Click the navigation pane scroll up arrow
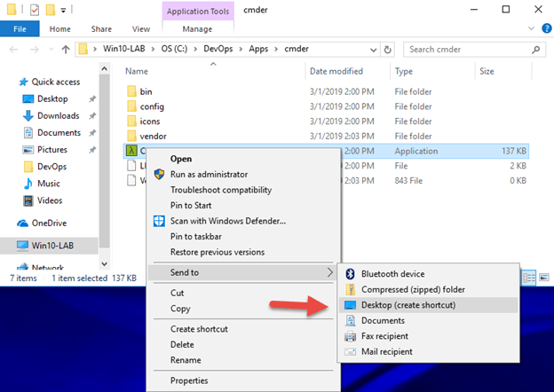The height and width of the screenshot is (392, 554). [x=104, y=68]
